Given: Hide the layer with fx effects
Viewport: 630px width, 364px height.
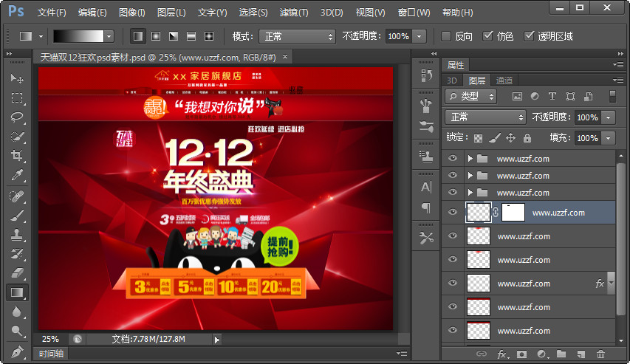Looking at the screenshot, I should [x=453, y=284].
